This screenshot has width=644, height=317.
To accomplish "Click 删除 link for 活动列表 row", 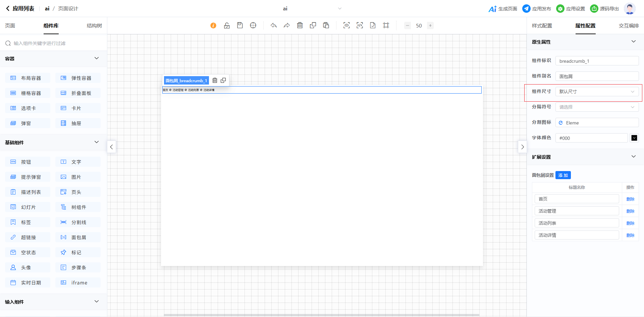I will pyautogui.click(x=630, y=223).
